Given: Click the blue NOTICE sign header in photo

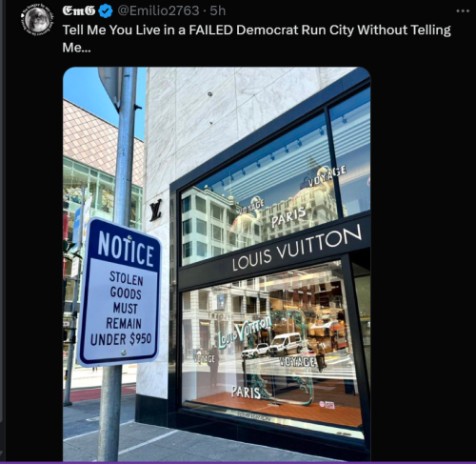Looking at the screenshot, I should (x=125, y=248).
